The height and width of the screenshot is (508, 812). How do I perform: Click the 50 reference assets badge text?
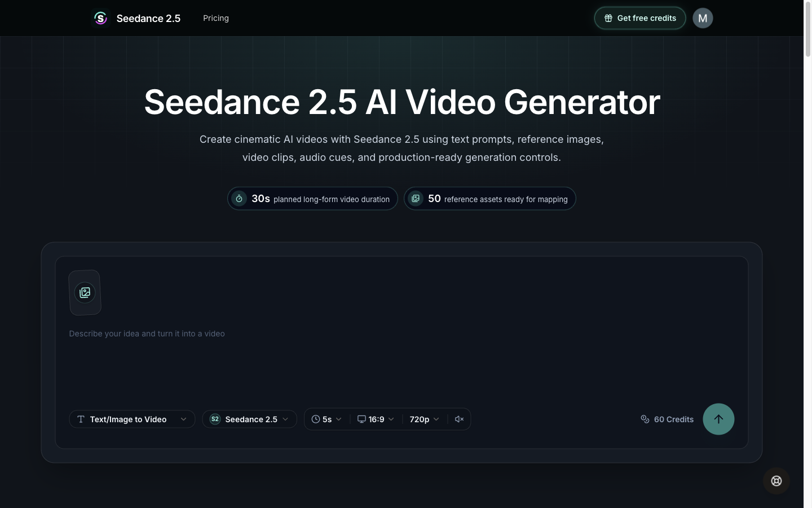click(498, 199)
